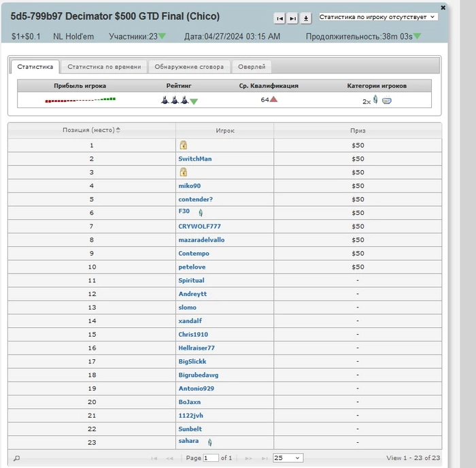Open Sunbelt player link
The image size is (476, 468).
click(190, 429)
